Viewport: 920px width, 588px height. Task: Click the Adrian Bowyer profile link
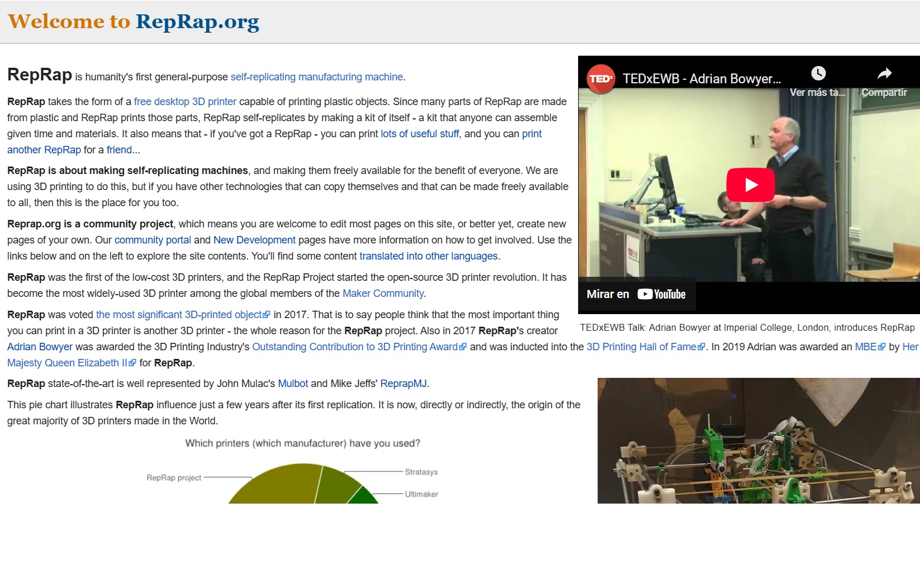(40, 347)
